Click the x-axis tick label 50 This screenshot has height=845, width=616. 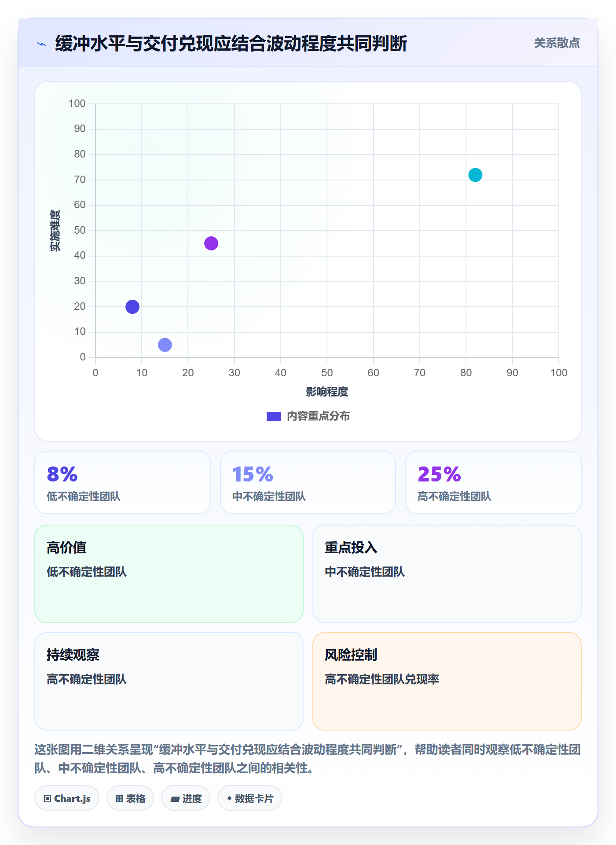[x=327, y=373]
